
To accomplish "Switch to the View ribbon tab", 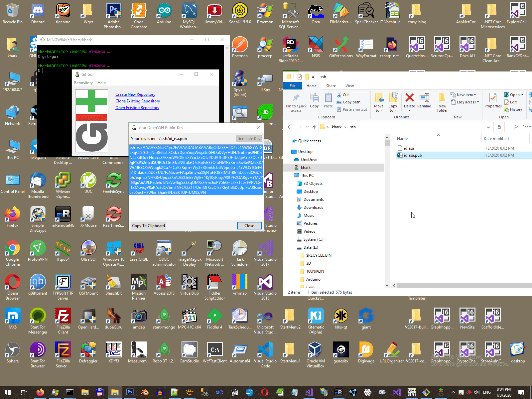I will (x=349, y=86).
